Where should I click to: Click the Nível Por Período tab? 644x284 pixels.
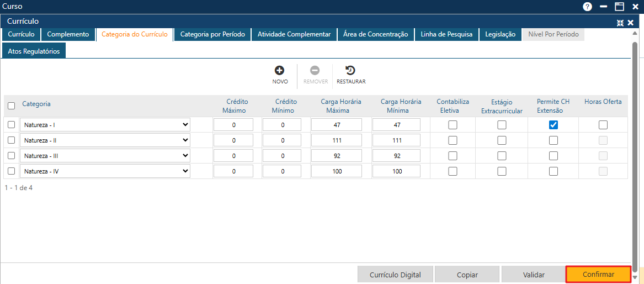553,34
